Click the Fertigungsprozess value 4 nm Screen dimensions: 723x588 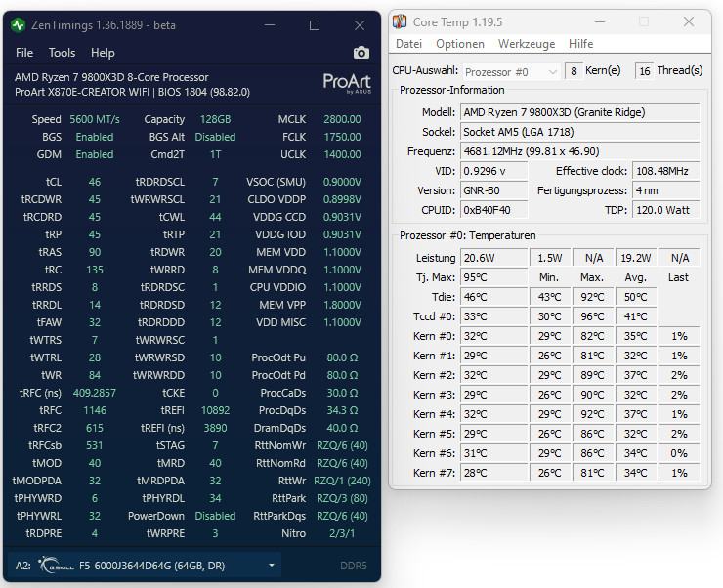coord(665,190)
